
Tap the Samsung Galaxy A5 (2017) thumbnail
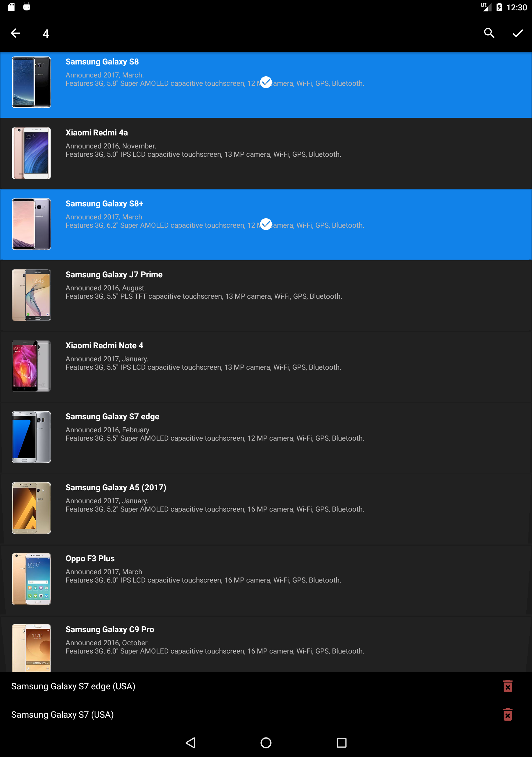click(x=31, y=508)
